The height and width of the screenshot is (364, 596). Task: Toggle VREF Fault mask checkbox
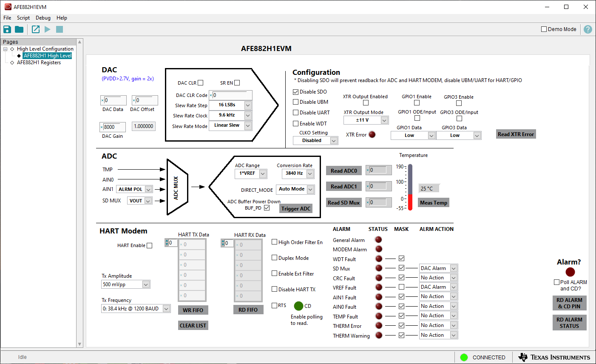pyautogui.click(x=401, y=287)
